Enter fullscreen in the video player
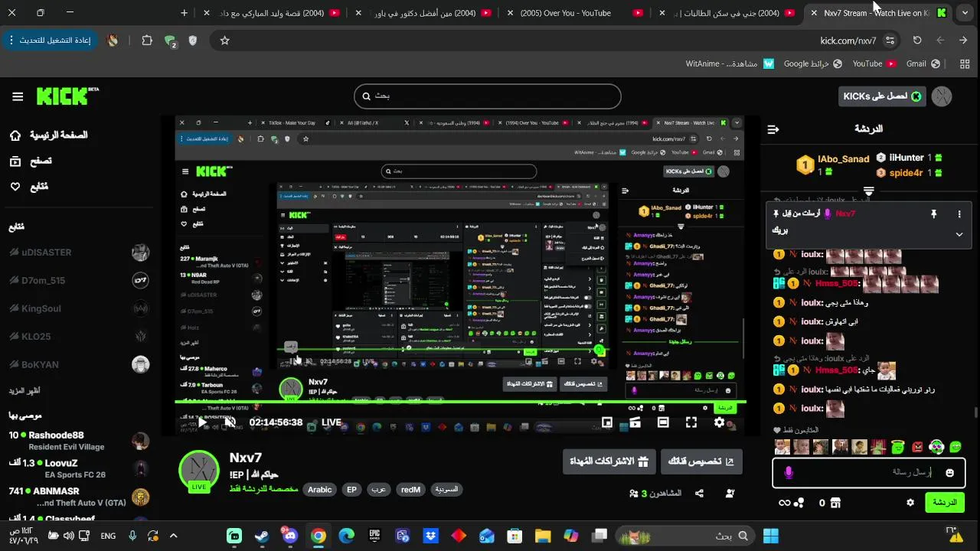The width and height of the screenshot is (980, 551). coord(691,422)
